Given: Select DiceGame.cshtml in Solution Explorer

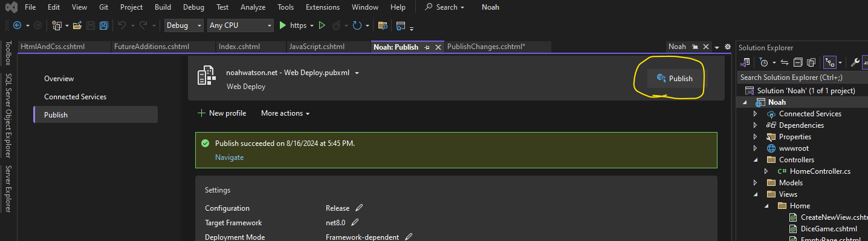Looking at the screenshot, I should [x=829, y=229].
